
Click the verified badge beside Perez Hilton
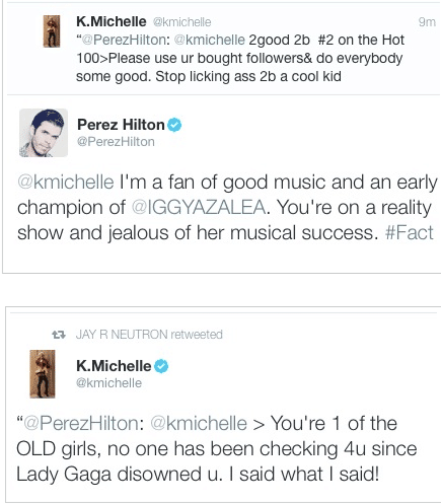175,125
